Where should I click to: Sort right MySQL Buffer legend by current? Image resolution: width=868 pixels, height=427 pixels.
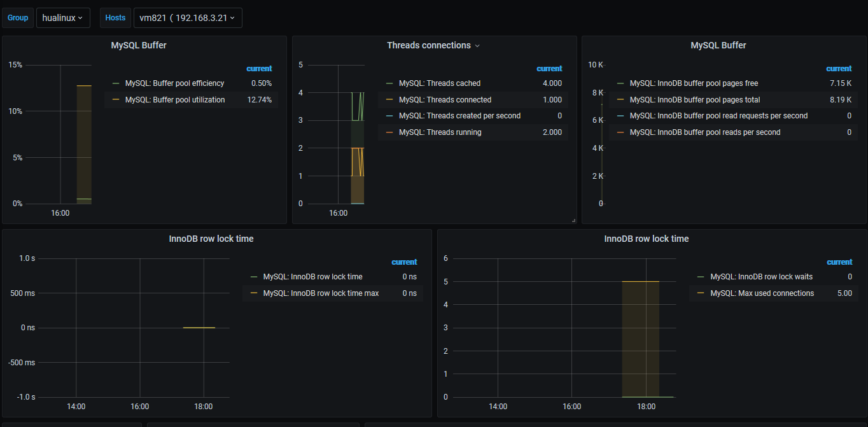839,69
